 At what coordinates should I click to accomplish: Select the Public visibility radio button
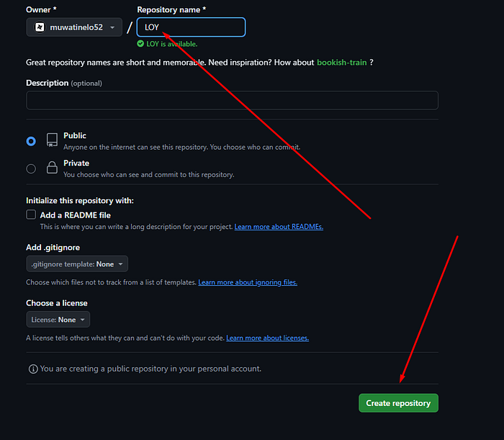point(31,141)
